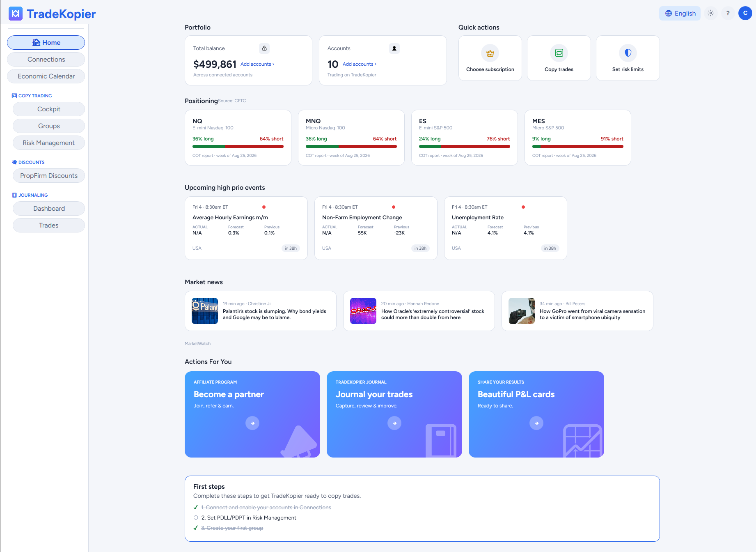Click the arrow on Become a partner card
756x552 pixels.
(x=252, y=423)
